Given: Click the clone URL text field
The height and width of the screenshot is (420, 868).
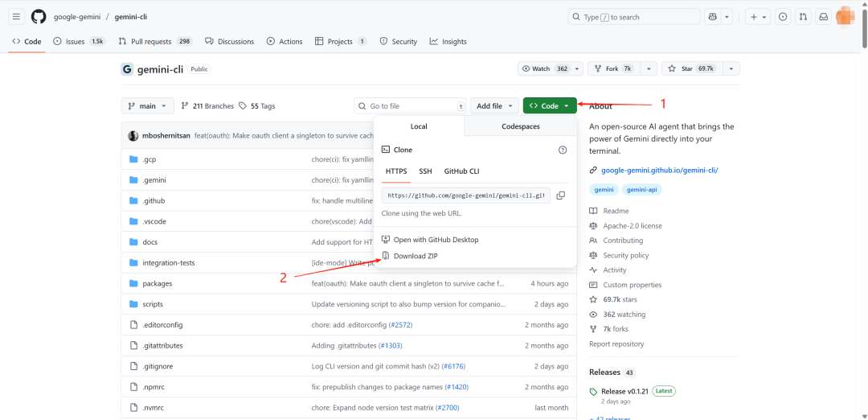Looking at the screenshot, I should tap(466, 196).
